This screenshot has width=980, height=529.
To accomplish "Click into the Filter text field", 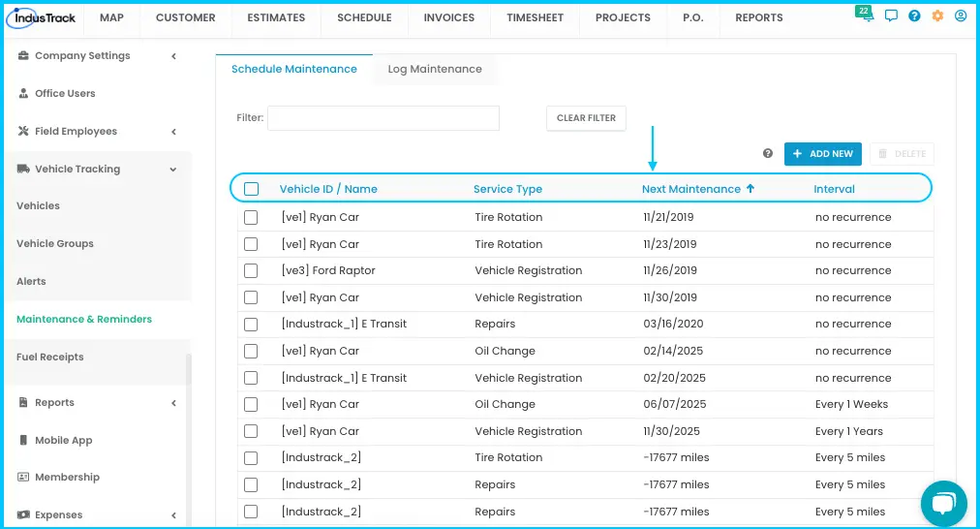I will [x=383, y=118].
